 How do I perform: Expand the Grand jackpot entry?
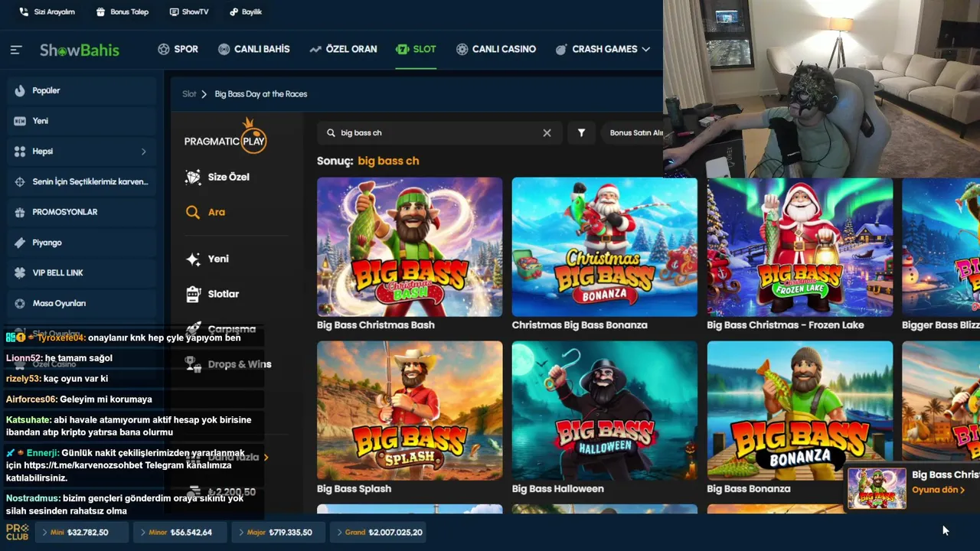click(378, 532)
